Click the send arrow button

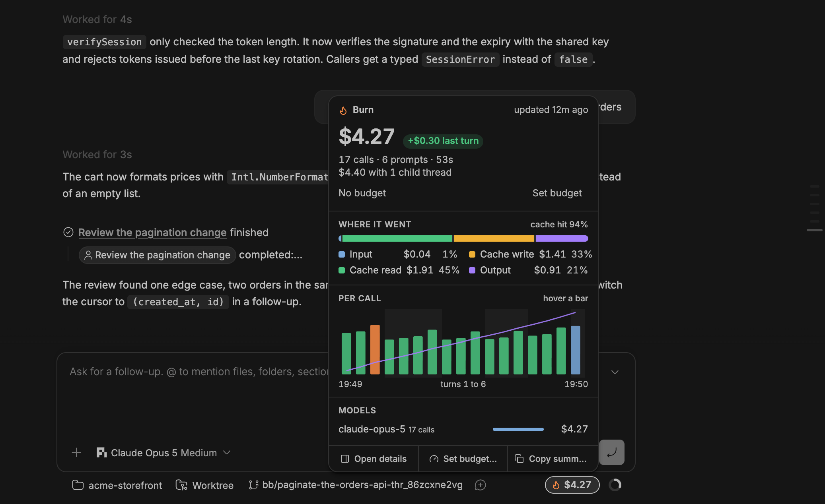tap(612, 452)
